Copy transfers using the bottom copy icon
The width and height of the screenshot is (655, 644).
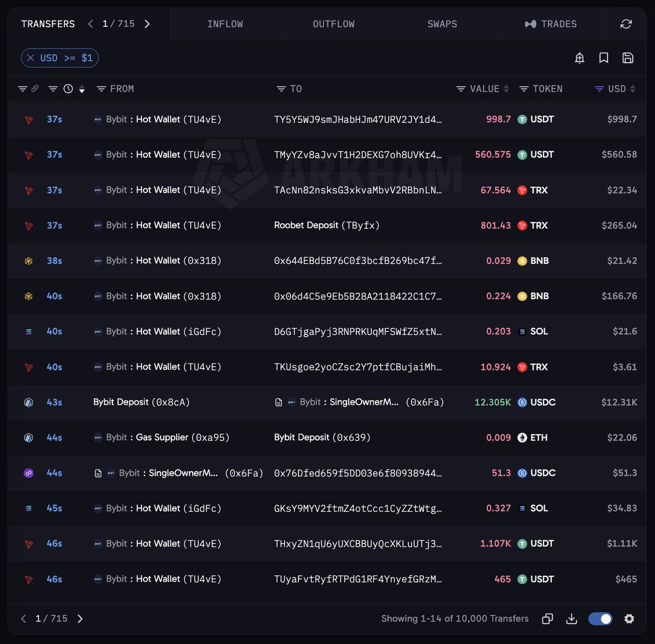[x=547, y=618]
